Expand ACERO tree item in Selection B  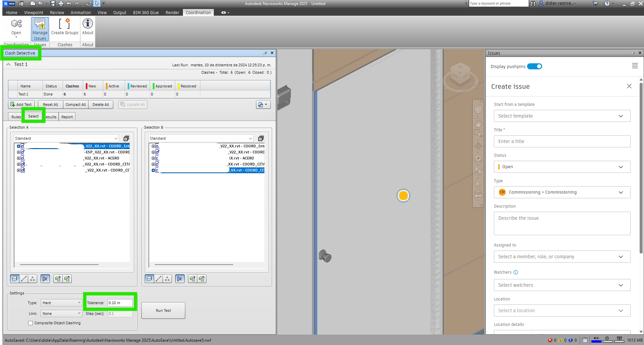click(x=153, y=158)
